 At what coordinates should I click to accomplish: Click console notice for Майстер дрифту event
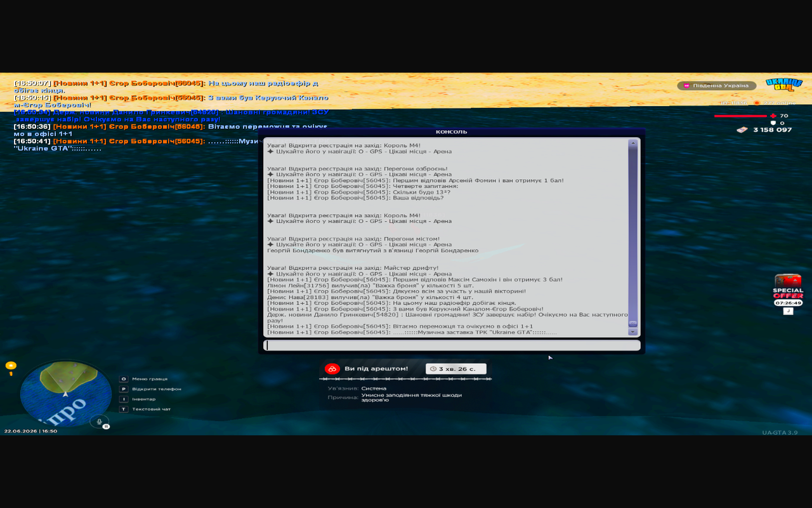tap(353, 268)
